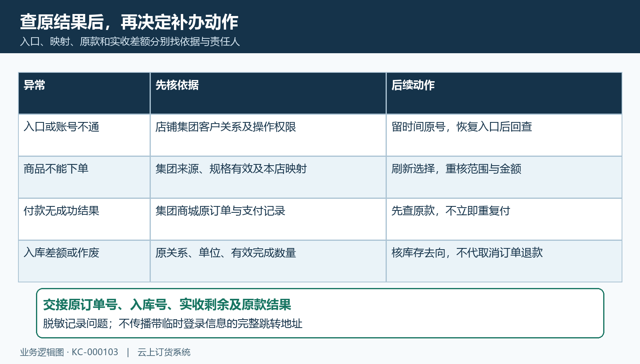Click the cell 集团来源、规格有效及本店映射
The image size is (640, 364).
click(268, 177)
